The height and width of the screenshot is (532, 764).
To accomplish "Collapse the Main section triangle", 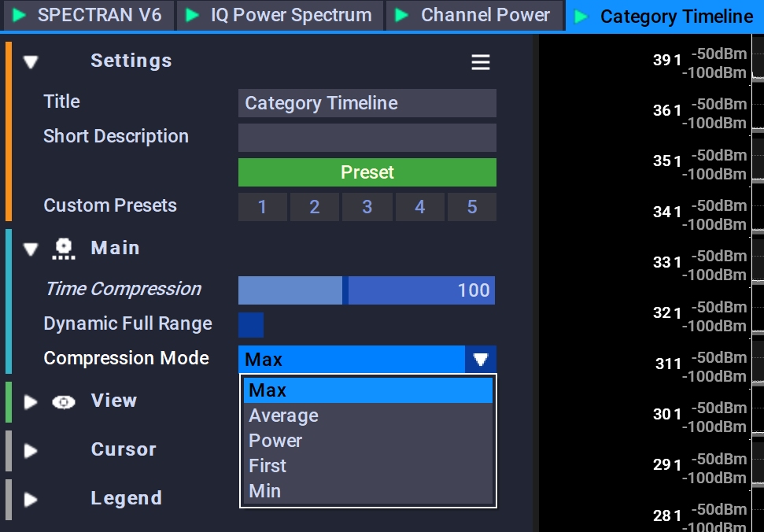I will pos(31,249).
